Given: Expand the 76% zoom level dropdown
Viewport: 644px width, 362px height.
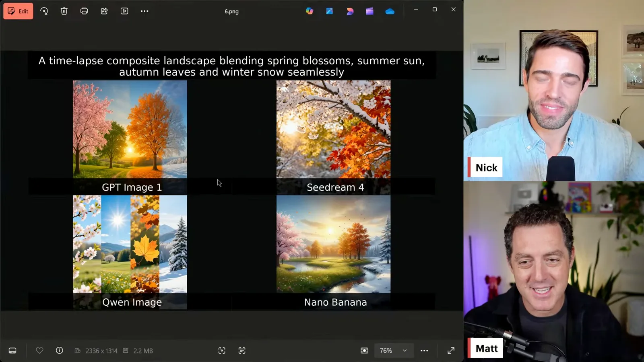Looking at the screenshot, I should click(x=393, y=351).
